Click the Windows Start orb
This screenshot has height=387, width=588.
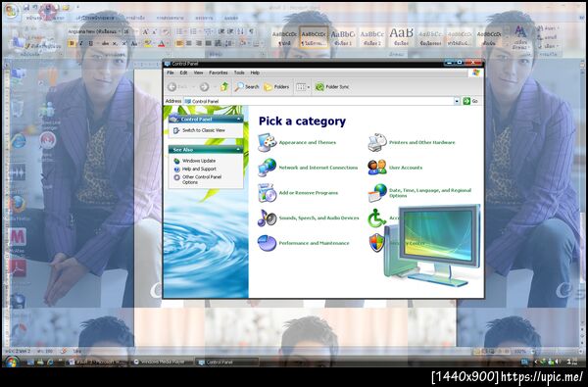[x=11, y=362]
